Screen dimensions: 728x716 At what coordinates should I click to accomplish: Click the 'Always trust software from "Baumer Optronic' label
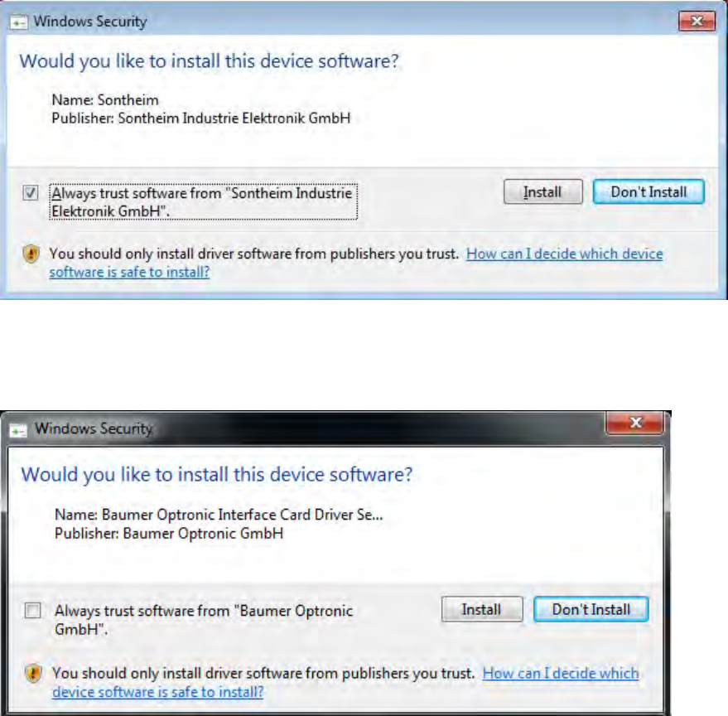pos(204,619)
